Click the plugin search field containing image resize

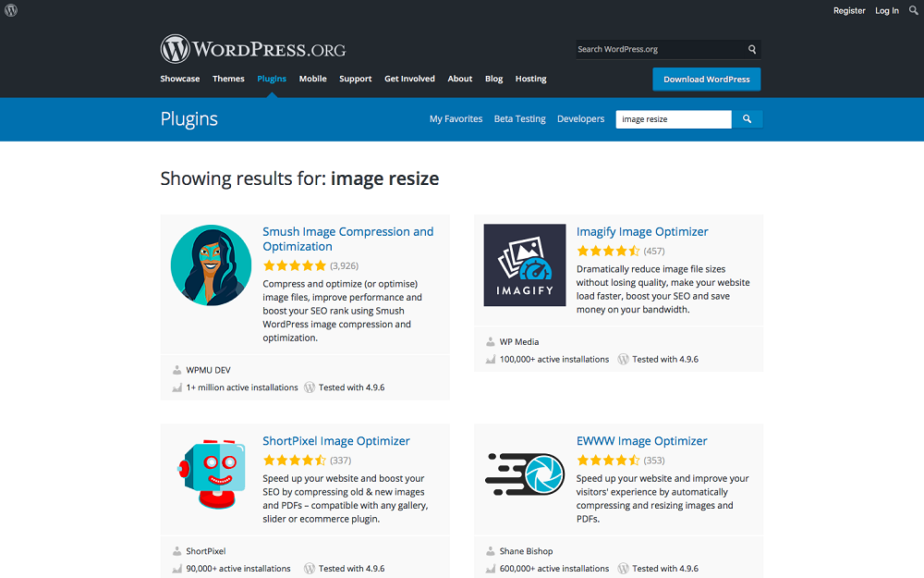[x=674, y=119]
